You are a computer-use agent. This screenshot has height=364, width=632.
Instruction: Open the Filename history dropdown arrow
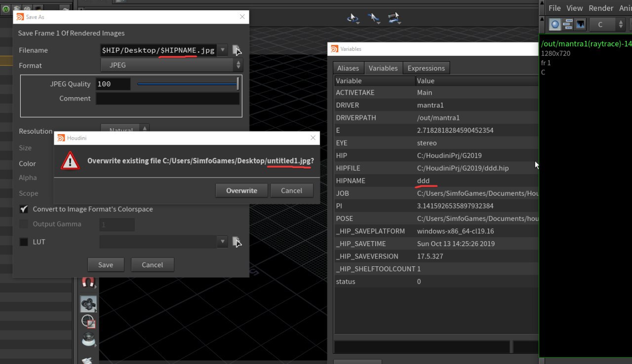223,50
